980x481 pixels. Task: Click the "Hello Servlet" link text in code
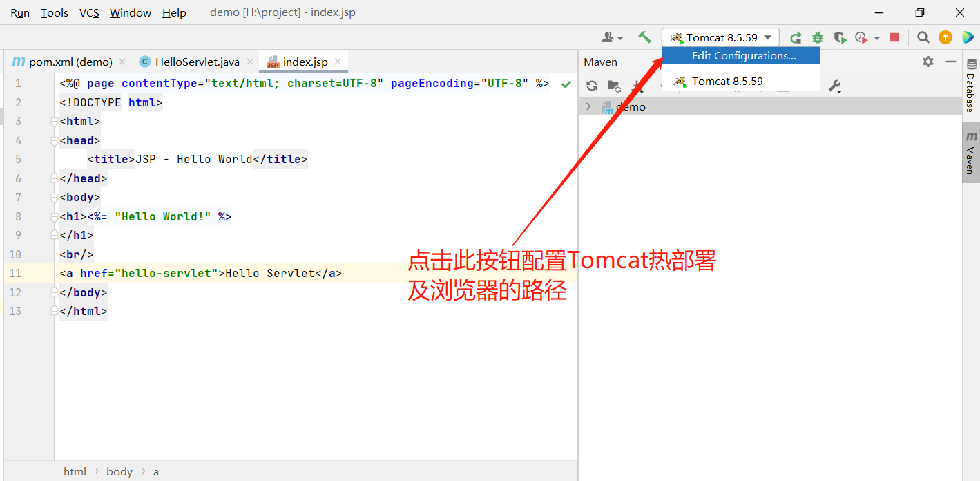(x=270, y=273)
